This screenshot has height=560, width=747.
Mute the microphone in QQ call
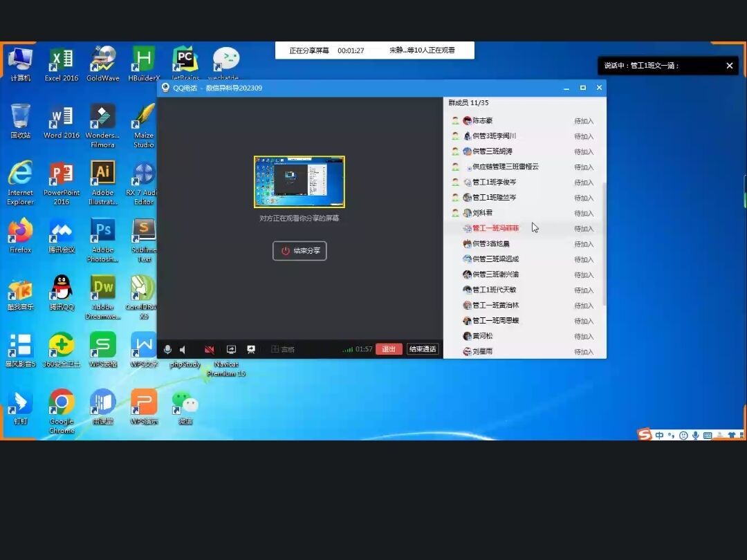click(x=167, y=350)
